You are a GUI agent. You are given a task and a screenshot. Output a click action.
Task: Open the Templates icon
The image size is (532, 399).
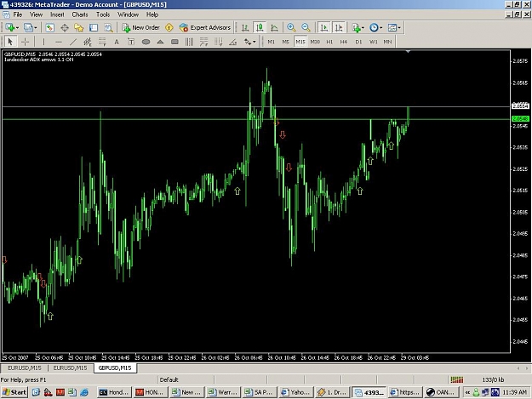pyautogui.click(x=392, y=27)
